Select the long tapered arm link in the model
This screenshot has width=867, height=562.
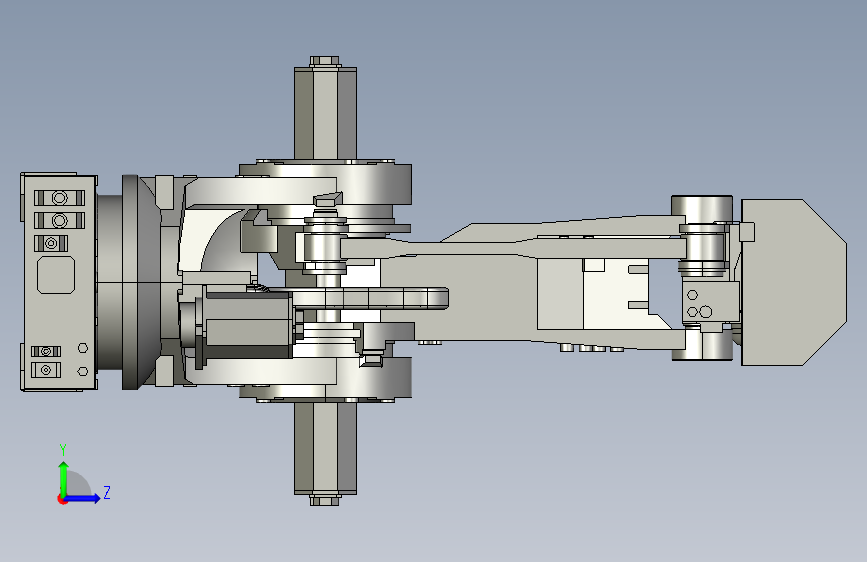[x=511, y=246]
